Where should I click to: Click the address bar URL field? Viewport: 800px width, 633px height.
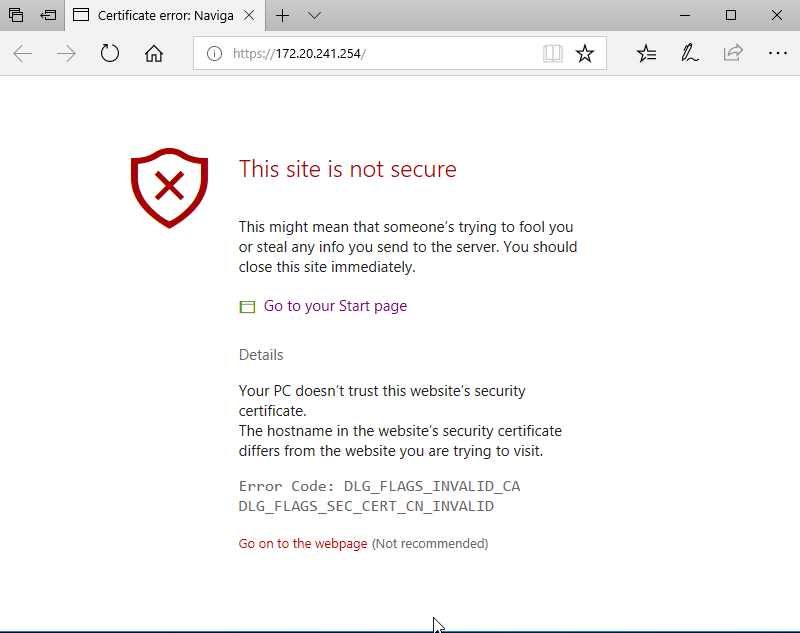point(378,53)
